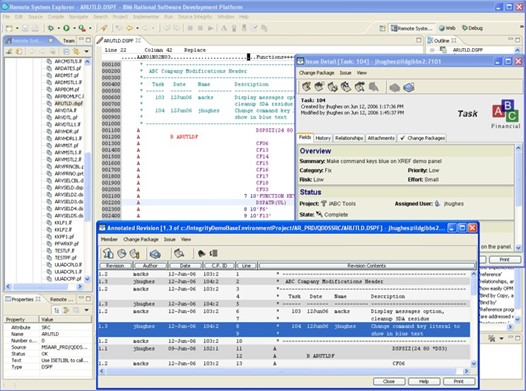Click the blue package icon in Annotated Revision toolbar
Screen dimensions: 526x391
(x=155, y=254)
